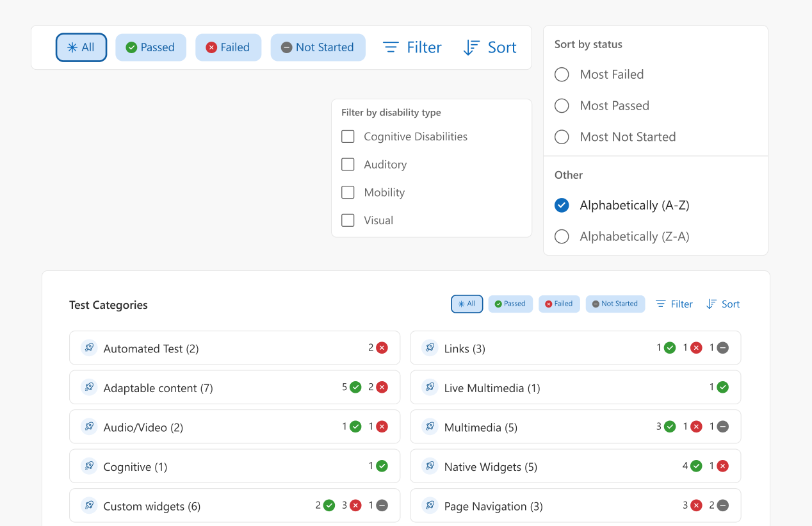Click the small Failed chip in Test Categories
Viewport: 812px width, 526px height.
point(559,304)
